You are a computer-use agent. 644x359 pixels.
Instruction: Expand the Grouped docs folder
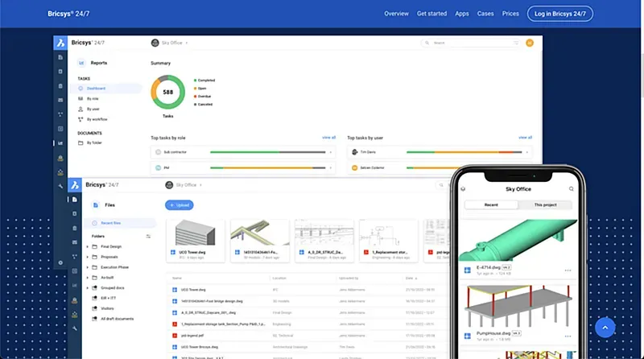(87, 287)
